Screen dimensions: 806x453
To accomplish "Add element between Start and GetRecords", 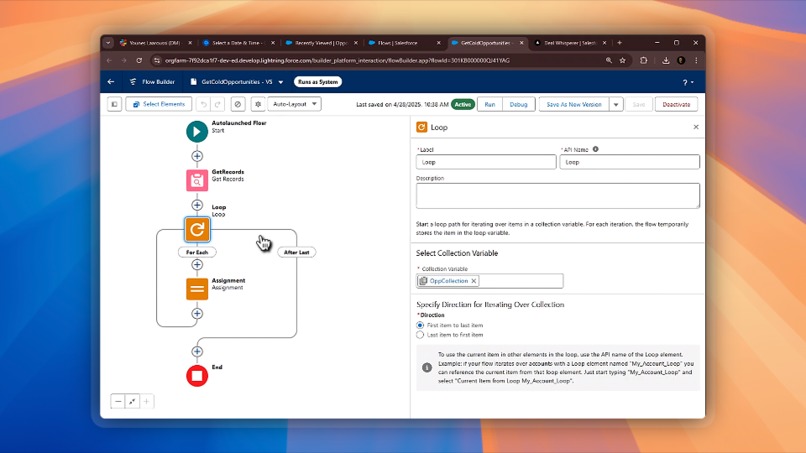I will point(197,156).
